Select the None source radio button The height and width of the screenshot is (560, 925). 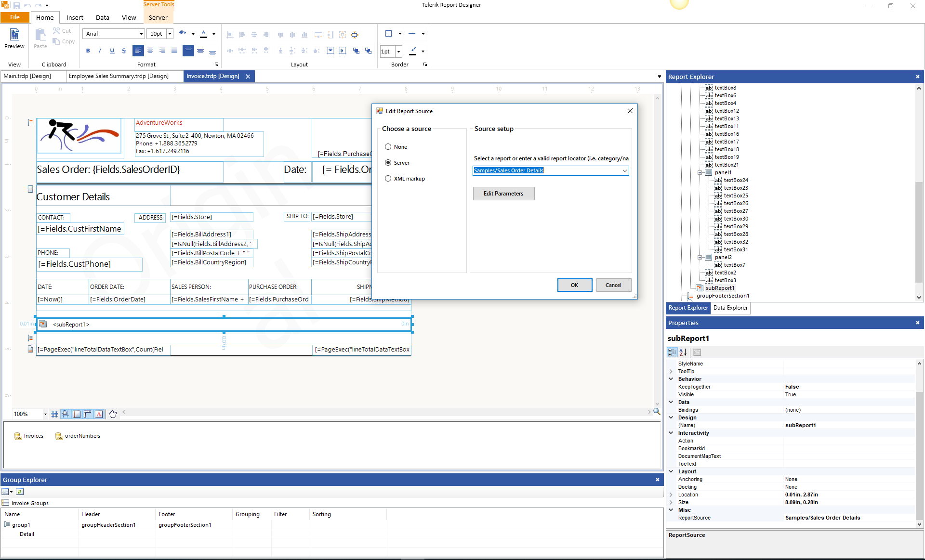[x=388, y=147]
